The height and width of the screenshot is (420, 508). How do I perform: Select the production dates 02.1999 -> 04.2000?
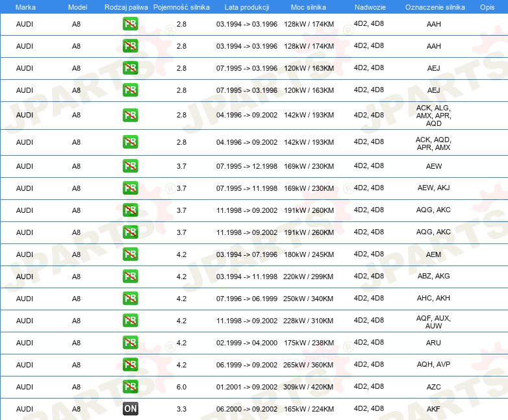(x=247, y=343)
